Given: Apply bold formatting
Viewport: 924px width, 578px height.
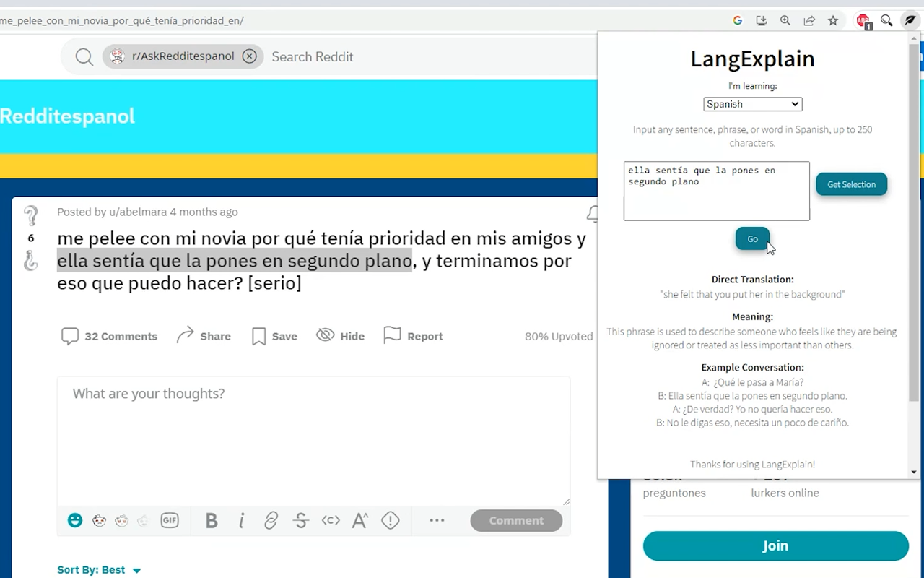Looking at the screenshot, I should 212,520.
